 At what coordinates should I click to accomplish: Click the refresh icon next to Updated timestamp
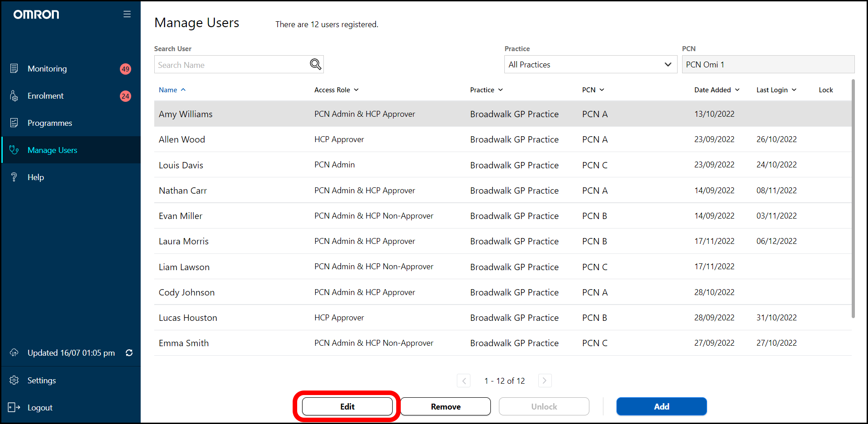coord(129,353)
